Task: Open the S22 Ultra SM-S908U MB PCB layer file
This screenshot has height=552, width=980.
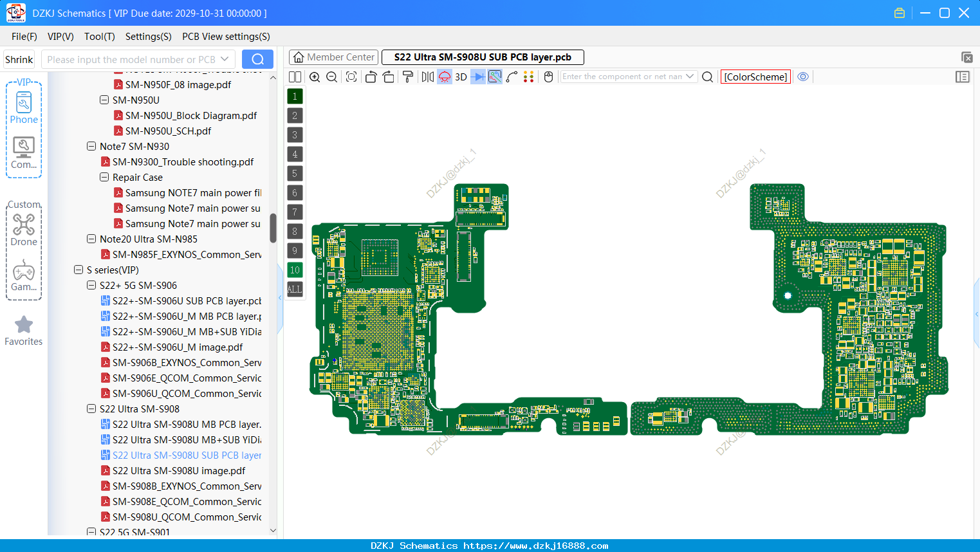Action: pos(187,424)
